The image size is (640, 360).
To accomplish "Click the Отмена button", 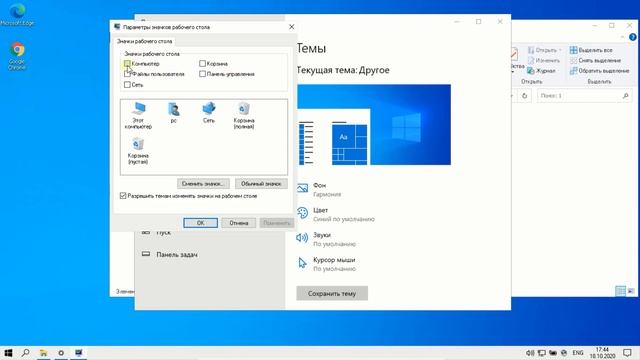I will tap(239, 223).
